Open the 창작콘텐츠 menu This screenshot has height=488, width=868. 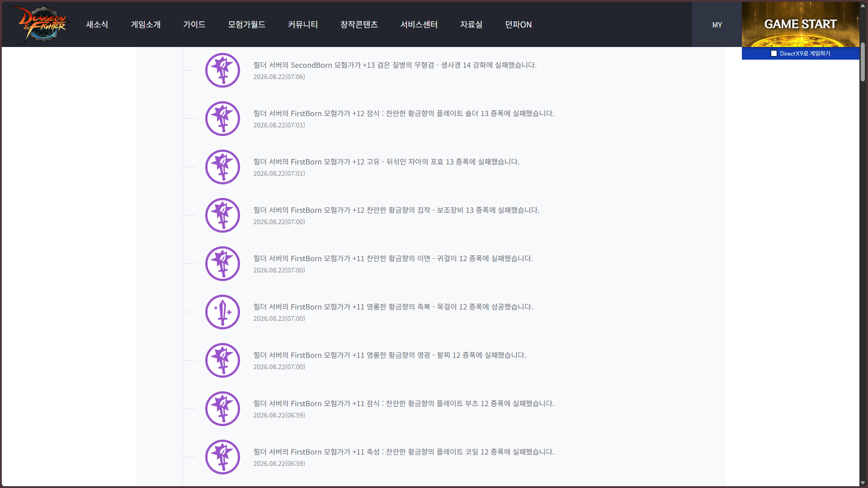(x=359, y=24)
